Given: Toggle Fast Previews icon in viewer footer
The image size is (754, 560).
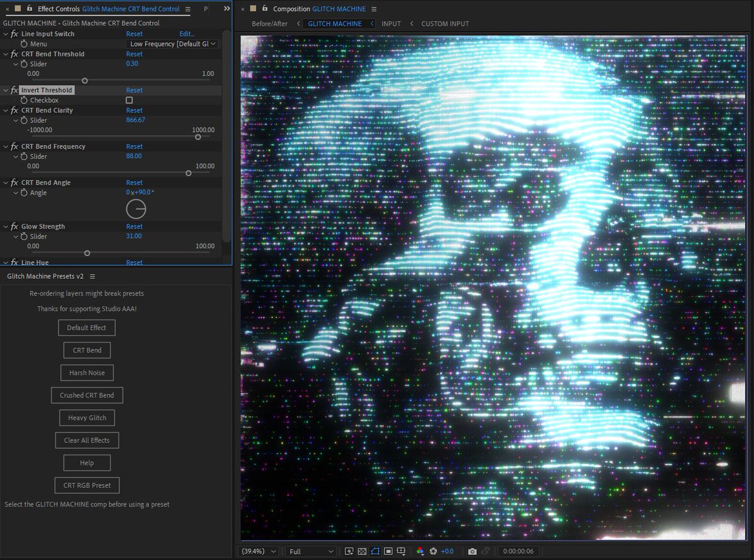Looking at the screenshot, I should pyautogui.click(x=350, y=551).
